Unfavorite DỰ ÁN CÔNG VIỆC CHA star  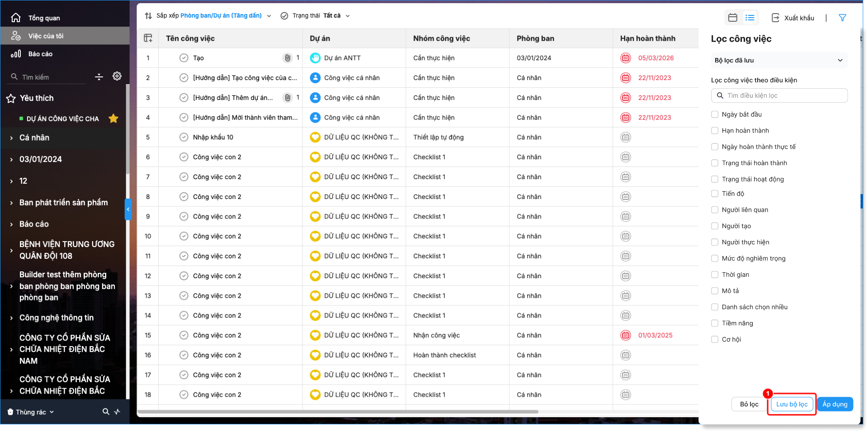pyautogui.click(x=113, y=119)
